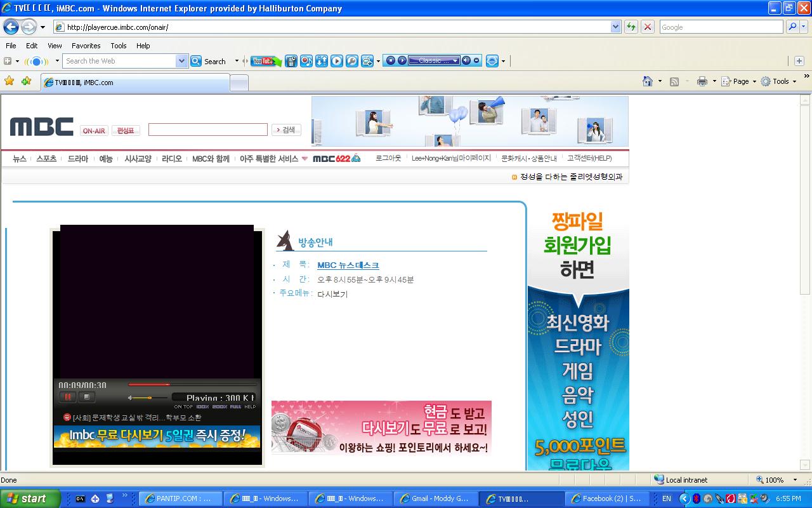Open the Print options dropdown arrow

point(714,81)
